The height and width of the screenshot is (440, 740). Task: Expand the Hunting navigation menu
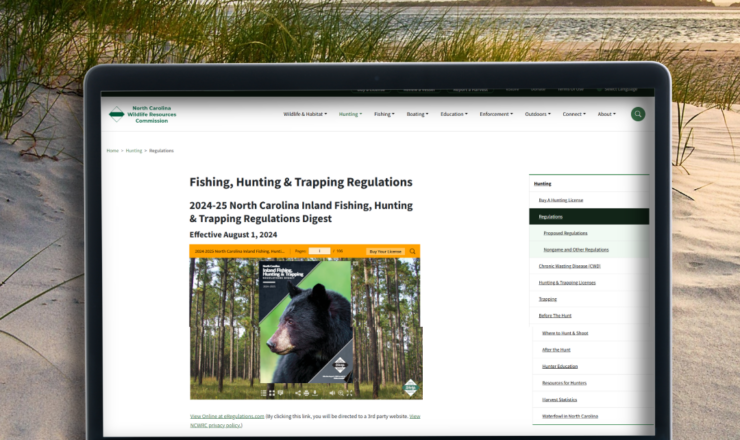tap(350, 114)
